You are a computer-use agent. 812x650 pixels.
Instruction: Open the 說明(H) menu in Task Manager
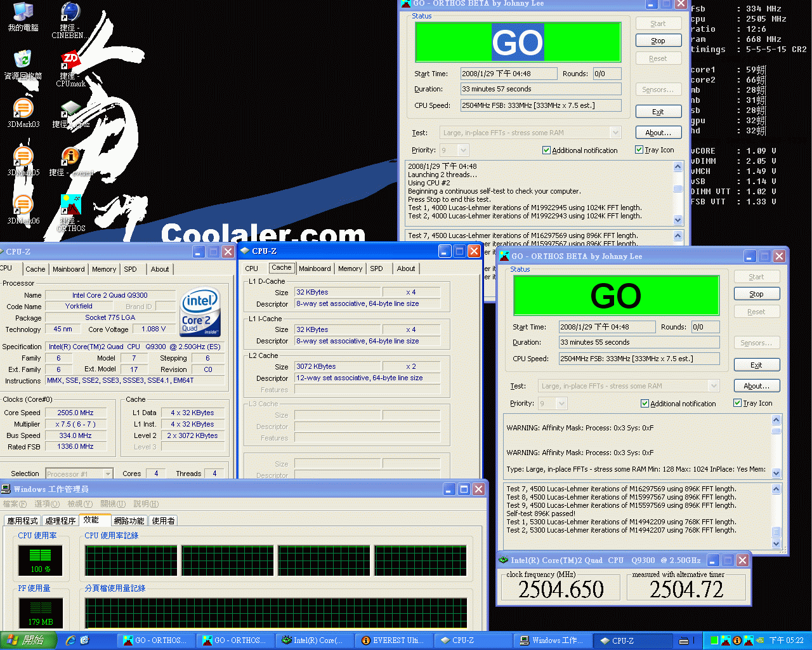[146, 504]
